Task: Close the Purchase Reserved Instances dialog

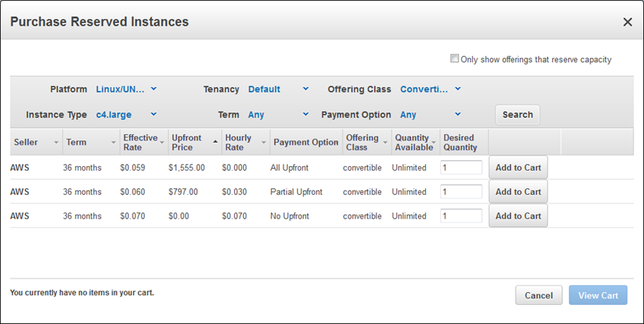Action: pos(627,22)
